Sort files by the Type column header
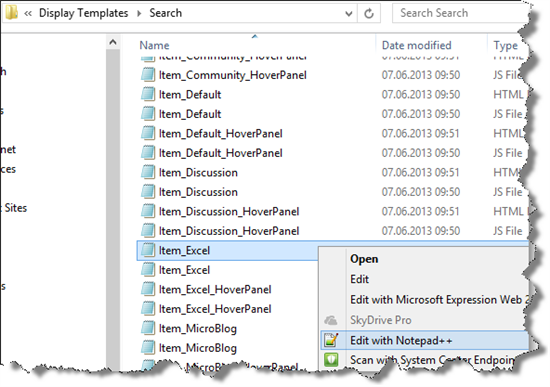Screen dimensions: 550x387 coord(505,46)
